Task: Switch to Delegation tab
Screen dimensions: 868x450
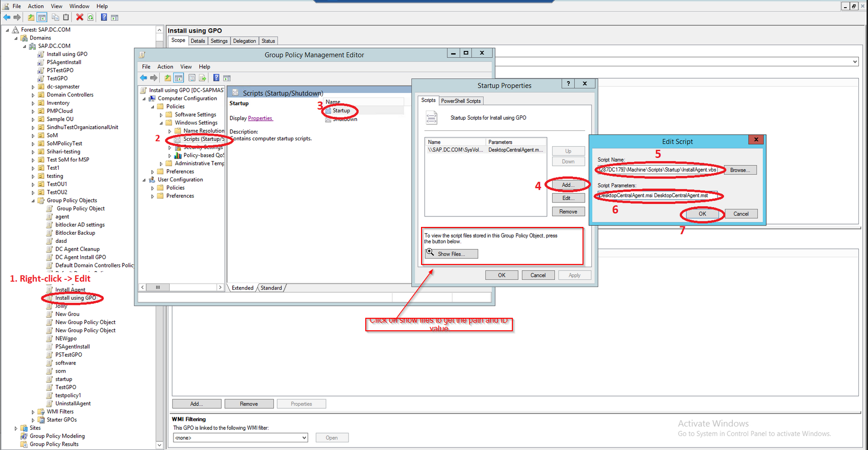Action: pos(245,41)
